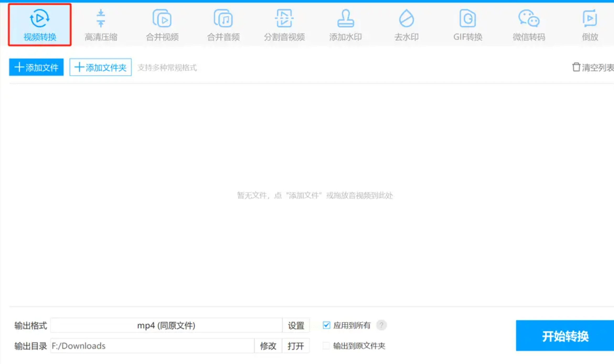Click the 添加文件 button

click(36, 67)
